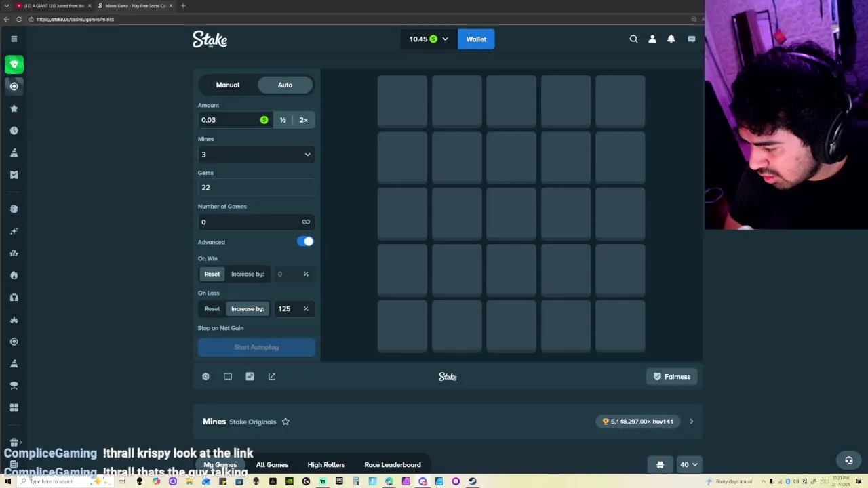Click the green casino shield icon
Viewport: 868px width, 488px height.
(x=14, y=64)
